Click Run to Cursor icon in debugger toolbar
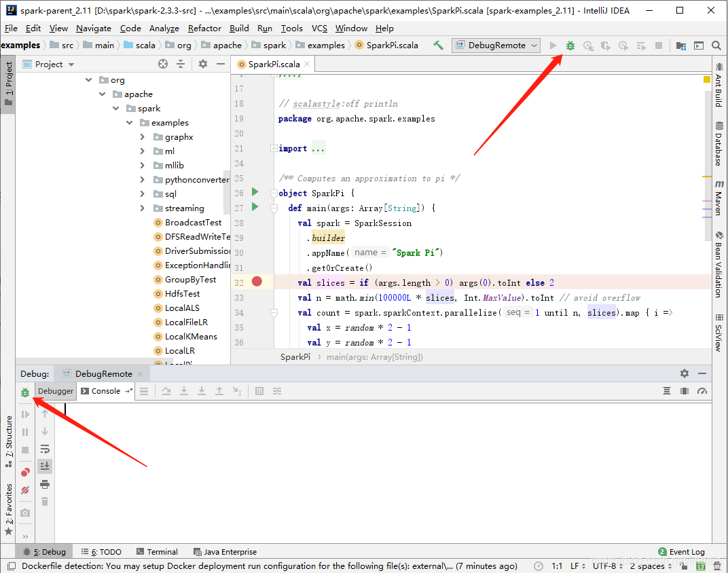This screenshot has width=728, height=573. coord(237,391)
